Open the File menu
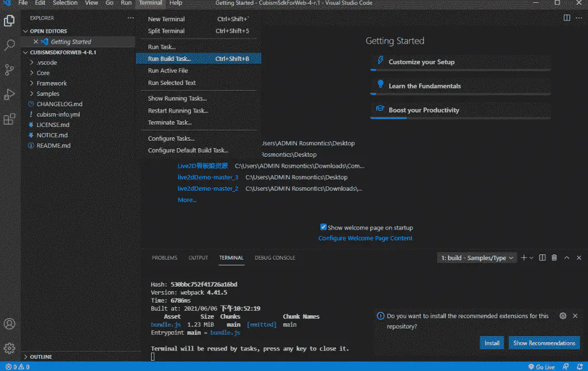 23,3
